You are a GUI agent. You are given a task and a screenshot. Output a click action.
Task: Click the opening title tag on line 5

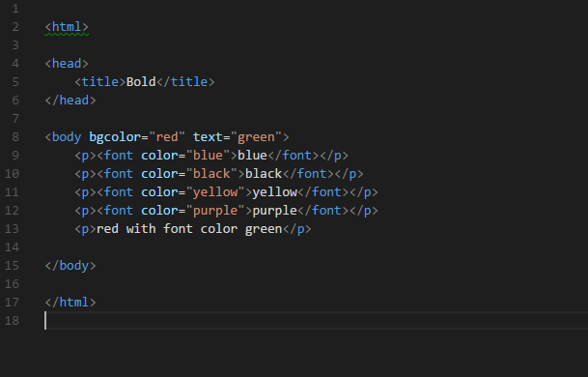tap(100, 82)
